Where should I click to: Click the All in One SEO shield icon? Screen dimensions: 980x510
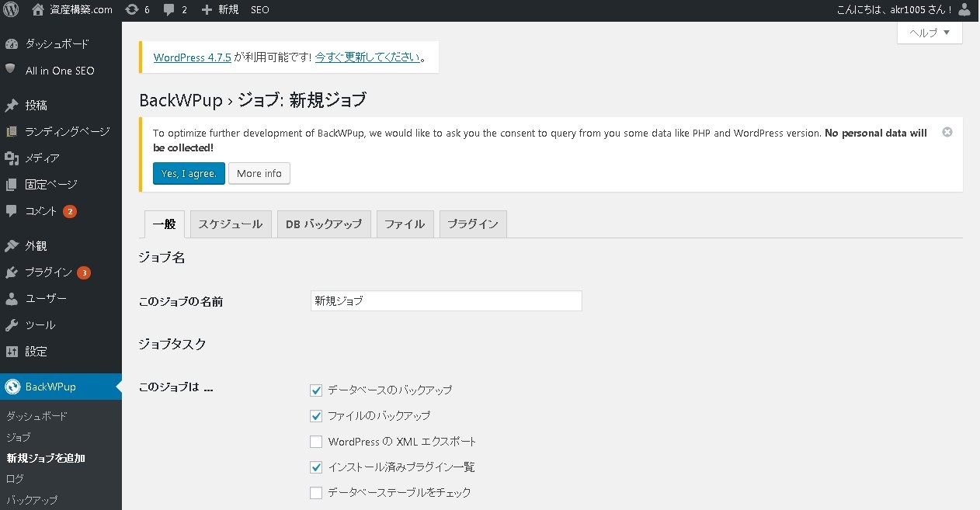point(11,70)
